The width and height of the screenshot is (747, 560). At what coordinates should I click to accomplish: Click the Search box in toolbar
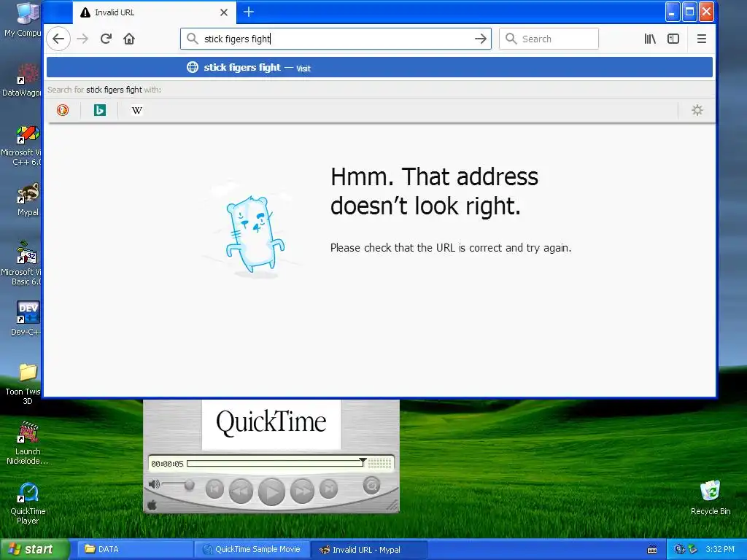549,39
